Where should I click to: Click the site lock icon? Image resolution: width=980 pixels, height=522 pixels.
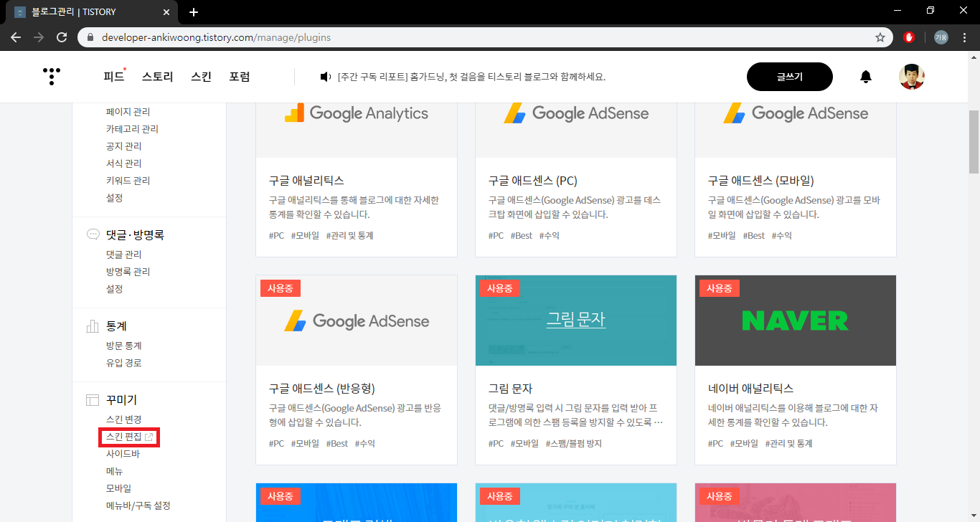pyautogui.click(x=90, y=37)
